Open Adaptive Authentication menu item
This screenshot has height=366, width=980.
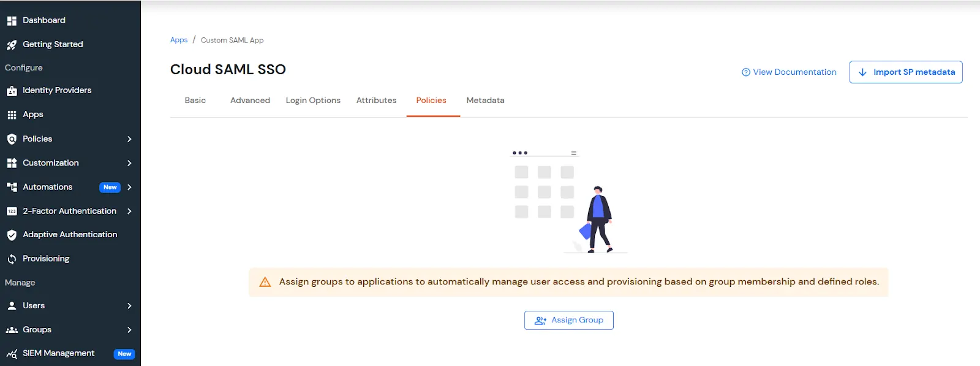(70, 235)
